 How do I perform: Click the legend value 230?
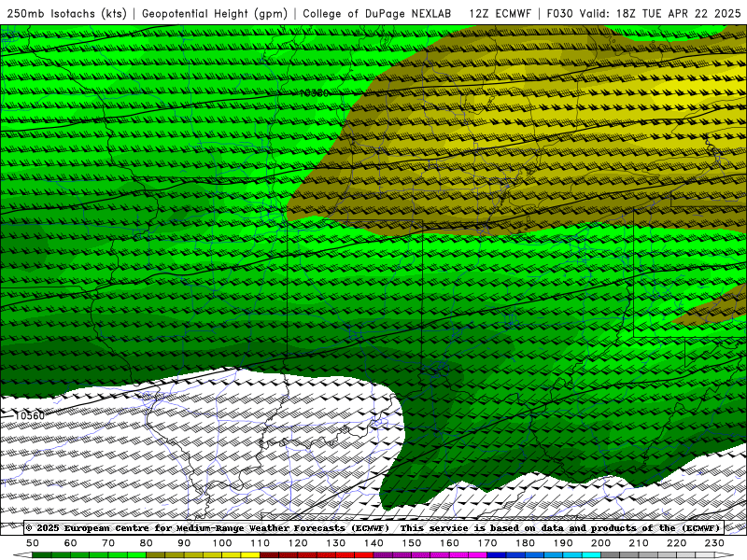[714, 543]
